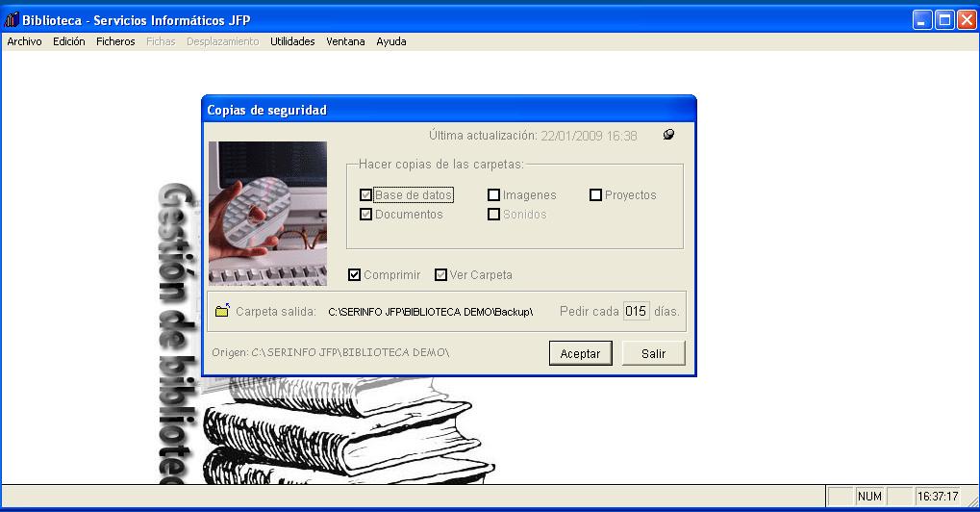980x512 pixels.
Task: Click the Salir button
Action: [x=654, y=353]
